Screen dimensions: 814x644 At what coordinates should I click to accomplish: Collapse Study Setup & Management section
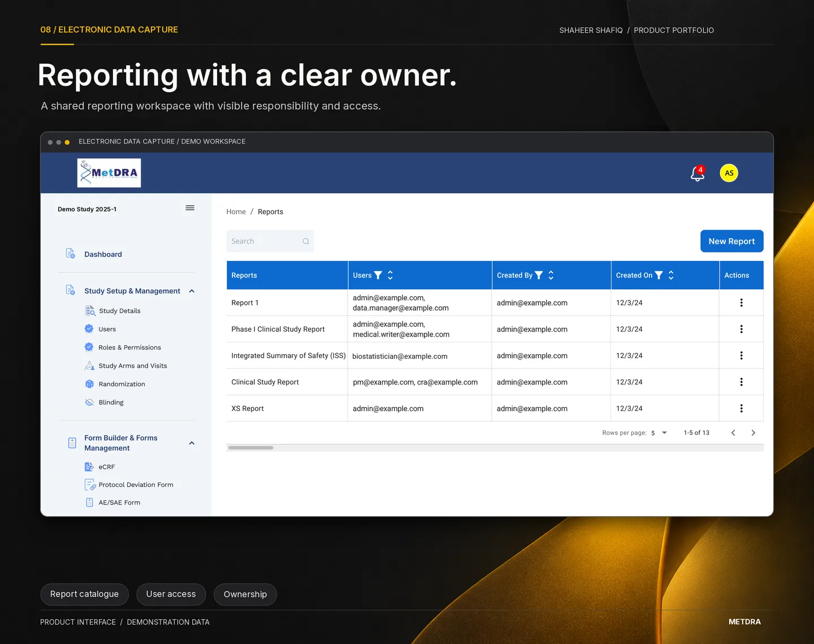tap(192, 291)
